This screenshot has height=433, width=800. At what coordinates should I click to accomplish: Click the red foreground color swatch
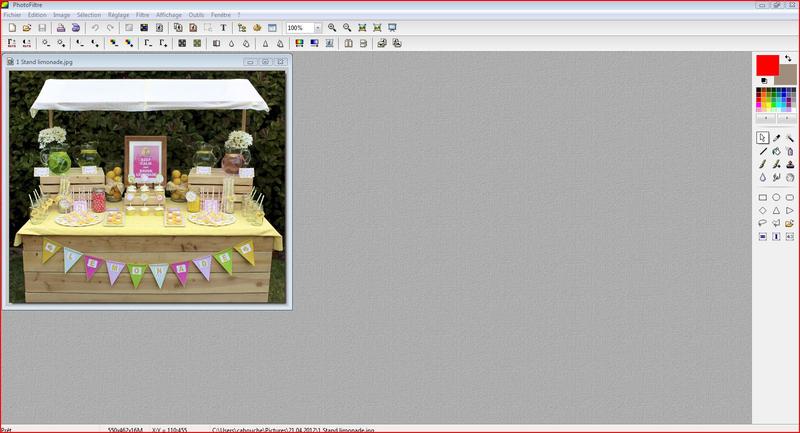tap(766, 64)
